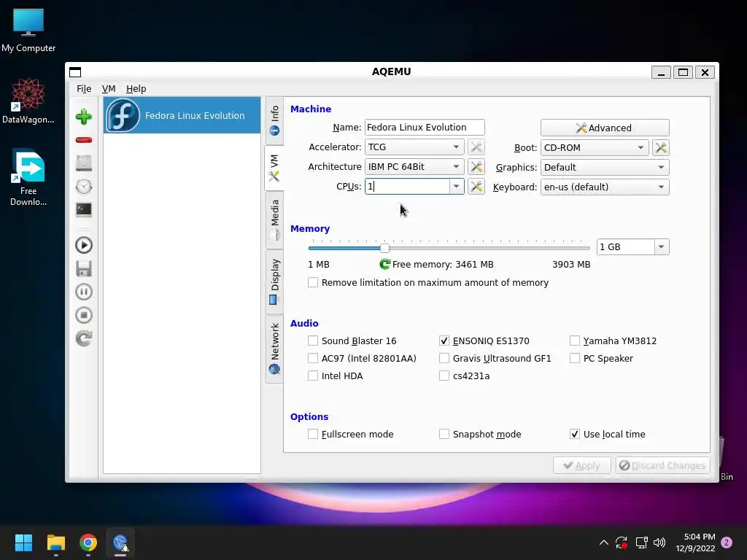The image size is (747, 560).
Task: Open Free Download desktop shortcut
Action: [x=28, y=178]
